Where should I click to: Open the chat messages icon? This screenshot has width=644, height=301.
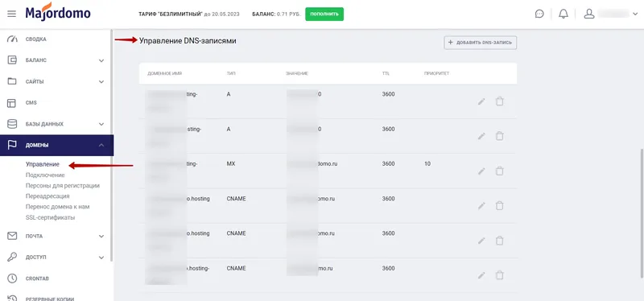539,14
